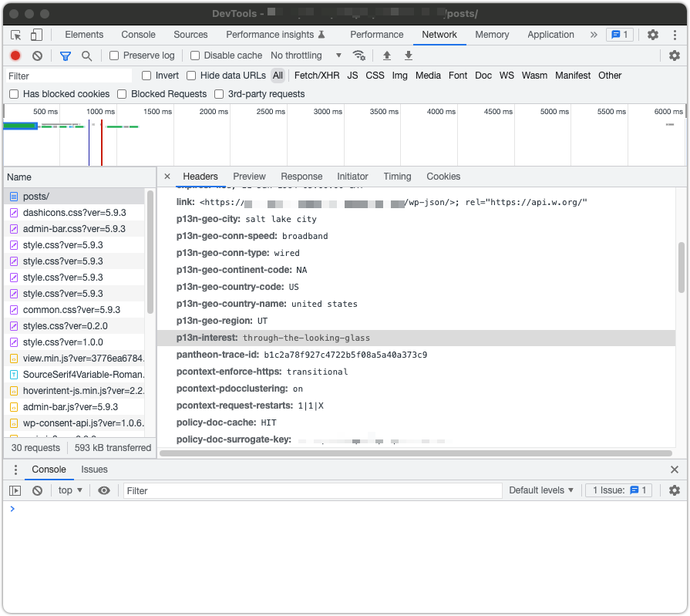This screenshot has width=690, height=616.
Task: Select the posts/ request in the list
Action: [x=36, y=196]
